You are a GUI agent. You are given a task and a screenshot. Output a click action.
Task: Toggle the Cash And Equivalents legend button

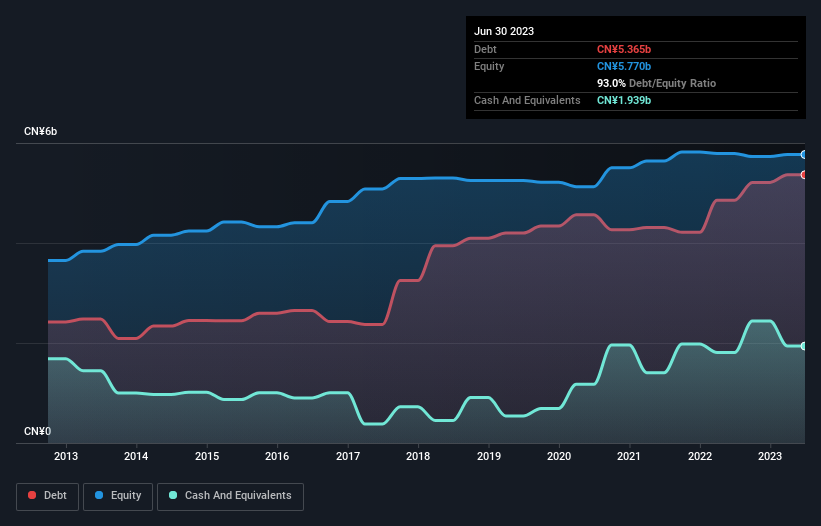click(230, 496)
